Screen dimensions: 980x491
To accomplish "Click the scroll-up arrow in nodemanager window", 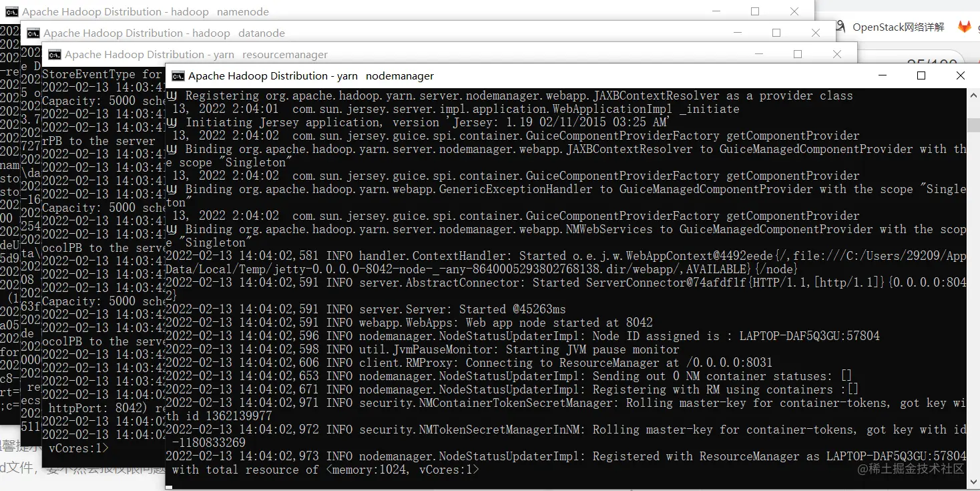I will 973,94.
